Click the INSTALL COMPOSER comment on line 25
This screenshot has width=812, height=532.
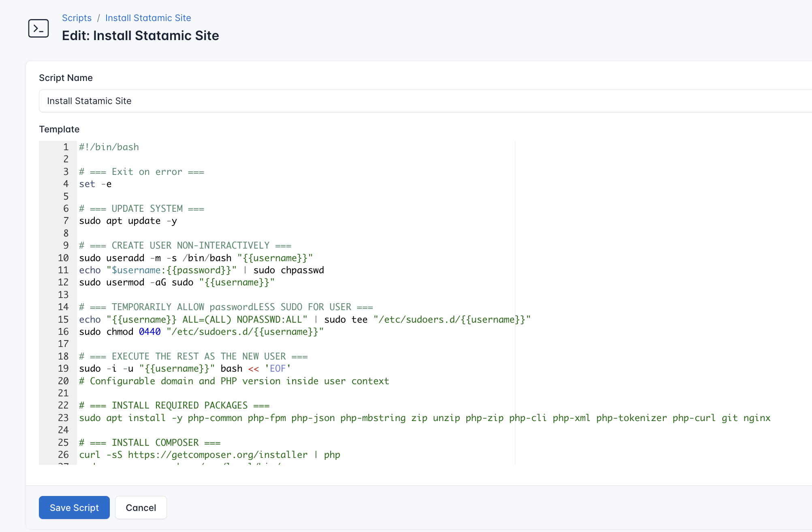coord(149,442)
